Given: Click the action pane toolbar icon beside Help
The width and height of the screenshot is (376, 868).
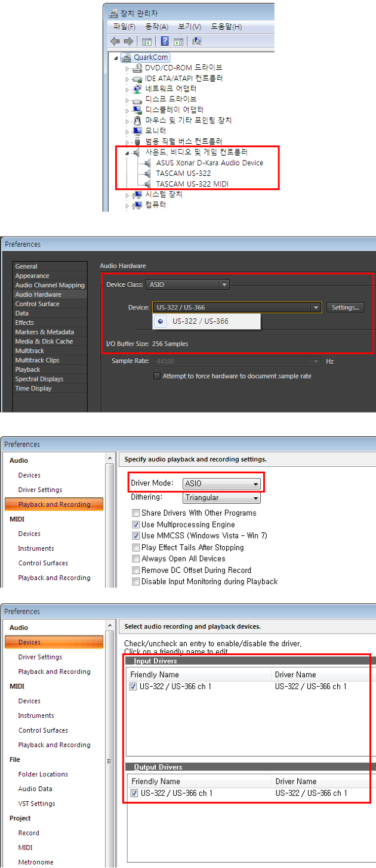Looking at the screenshot, I should pyautogui.click(x=178, y=41).
